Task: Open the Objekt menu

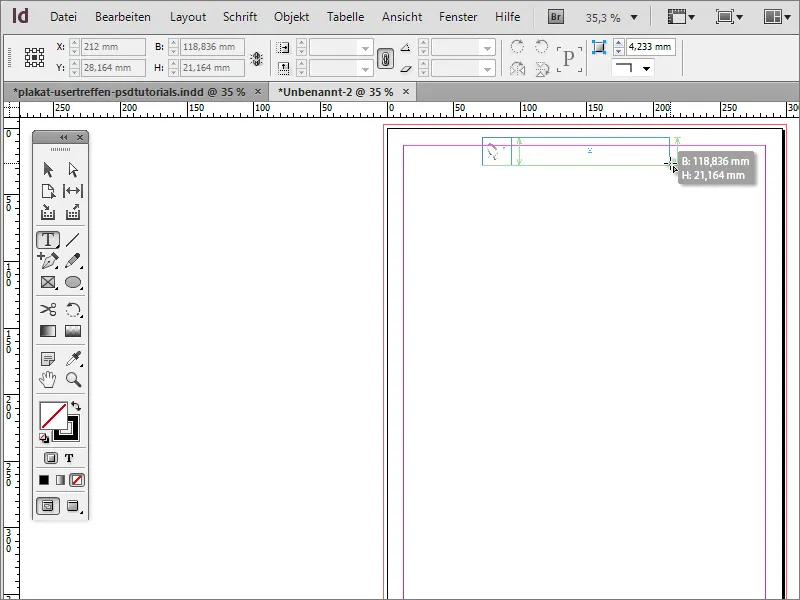Action: (291, 17)
